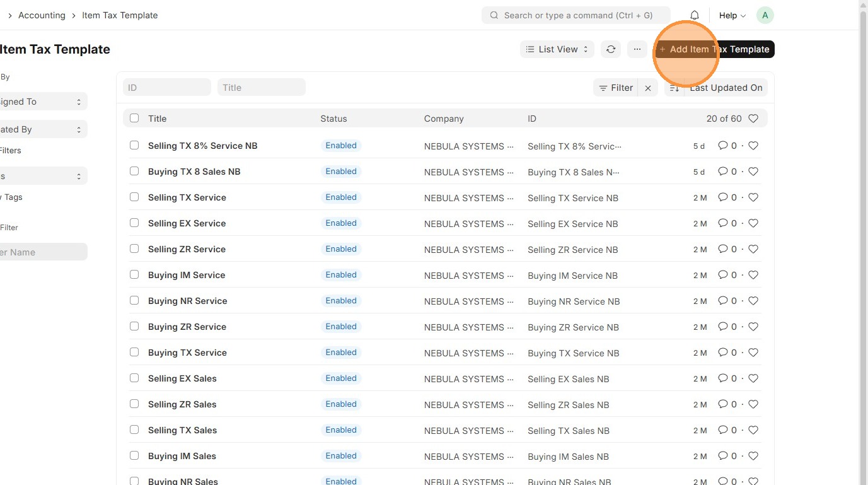Click the ID cell "Selling ZR Sales NB"
This screenshot has width=868, height=485.
pyautogui.click(x=569, y=405)
